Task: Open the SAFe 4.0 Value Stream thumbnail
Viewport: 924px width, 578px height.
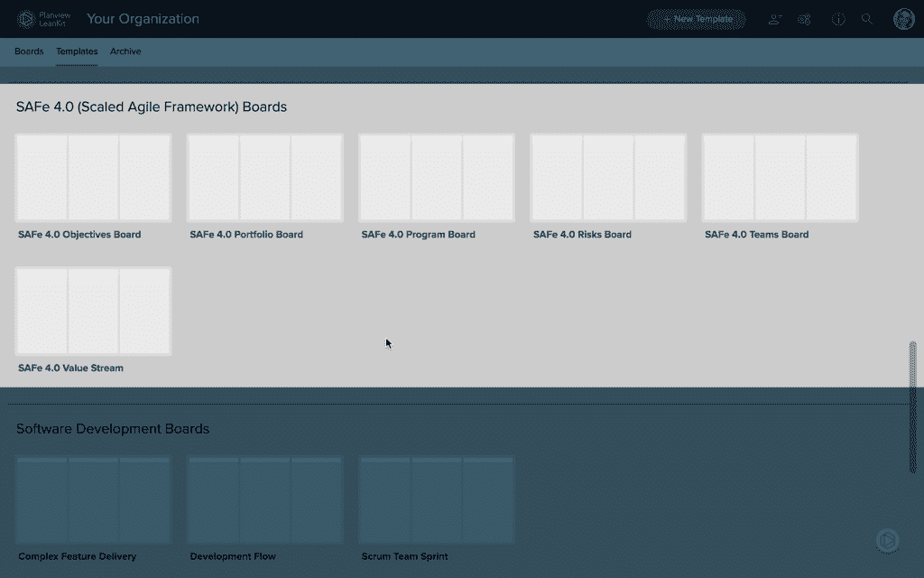Action: (93, 311)
